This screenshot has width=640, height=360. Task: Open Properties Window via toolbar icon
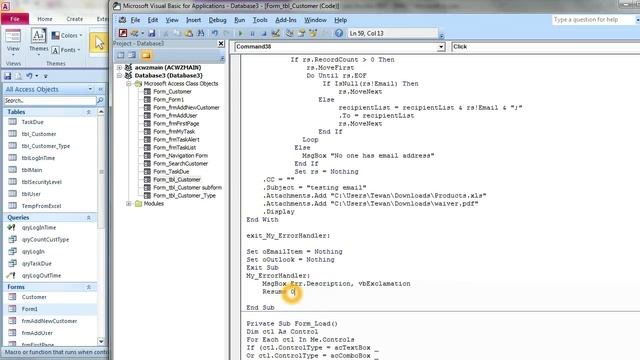pos(301,33)
